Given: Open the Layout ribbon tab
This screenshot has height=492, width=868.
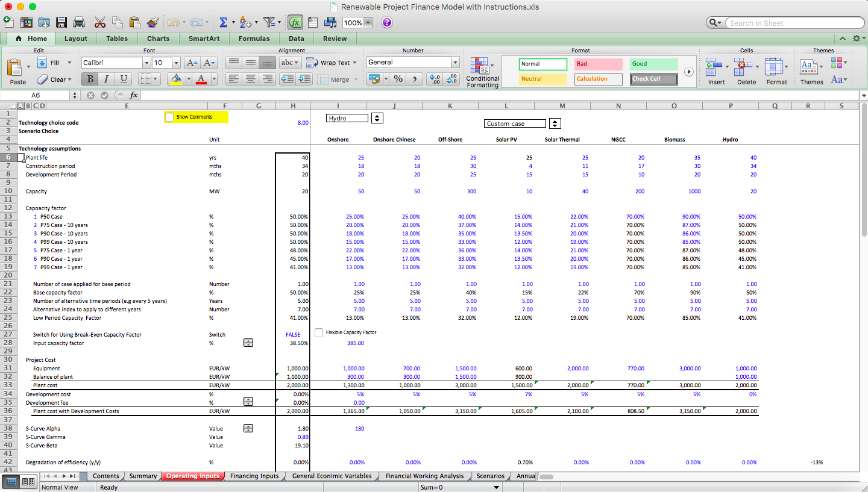Looking at the screenshot, I should [x=76, y=39].
